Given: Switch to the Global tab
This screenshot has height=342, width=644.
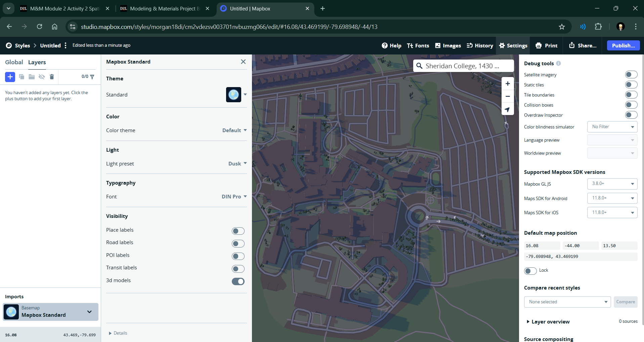Looking at the screenshot, I should pos(14,62).
